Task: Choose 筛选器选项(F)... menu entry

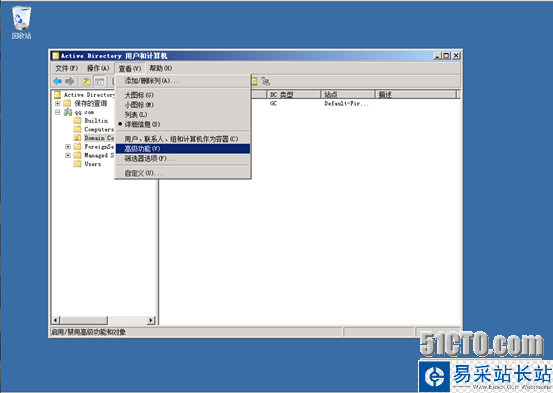Action: tap(183, 159)
